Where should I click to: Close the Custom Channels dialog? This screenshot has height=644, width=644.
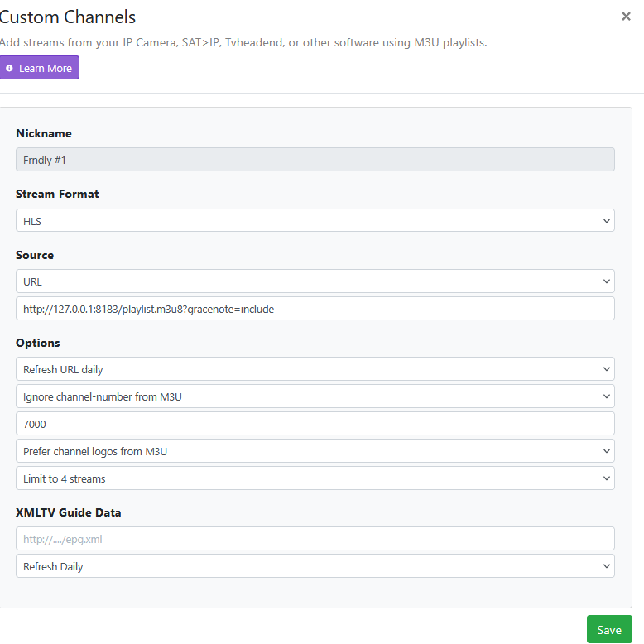coord(626,17)
